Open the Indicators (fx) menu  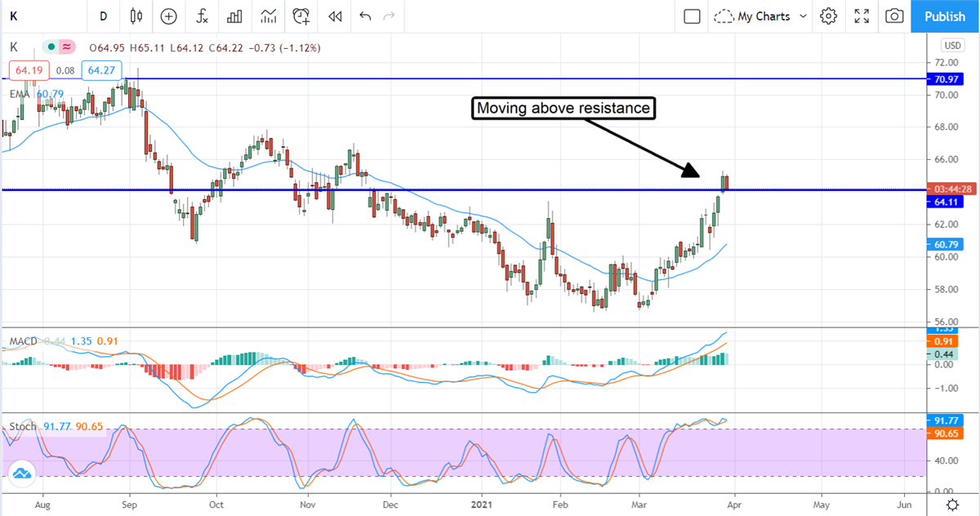201,16
